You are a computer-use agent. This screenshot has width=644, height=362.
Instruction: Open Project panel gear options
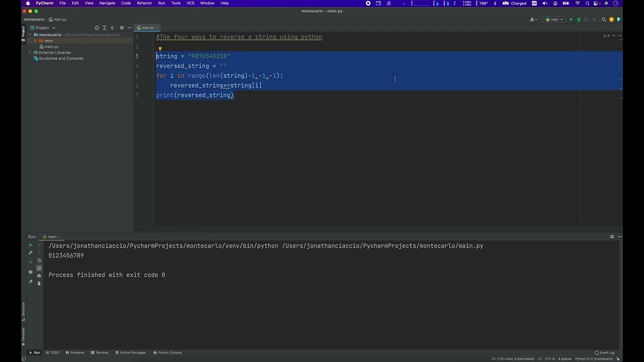[122, 28]
